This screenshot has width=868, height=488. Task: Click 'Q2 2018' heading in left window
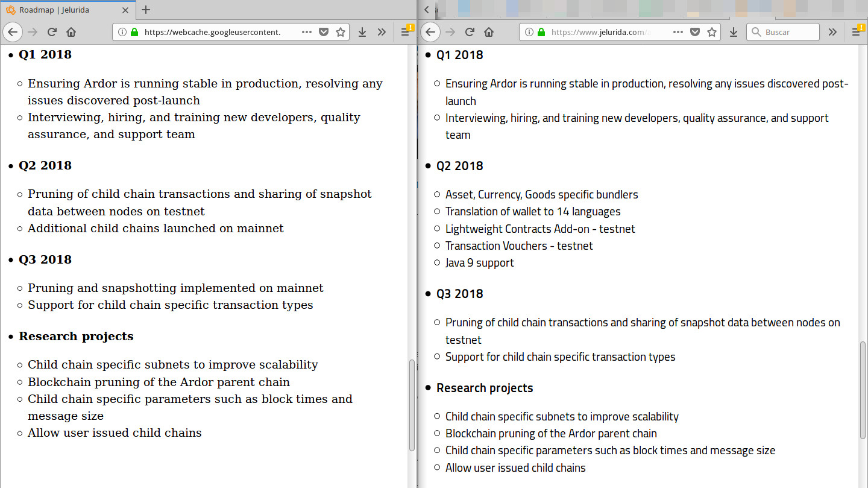pyautogui.click(x=45, y=165)
